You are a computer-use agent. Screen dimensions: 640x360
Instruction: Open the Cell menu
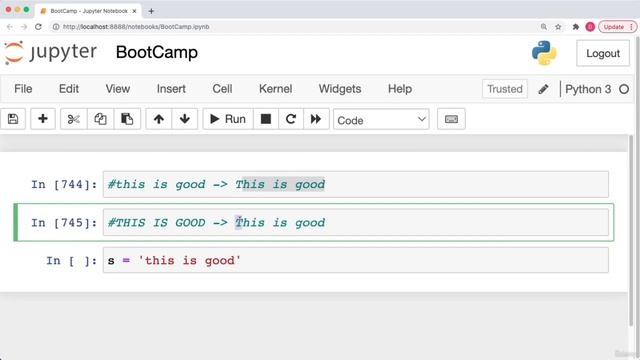coord(222,89)
